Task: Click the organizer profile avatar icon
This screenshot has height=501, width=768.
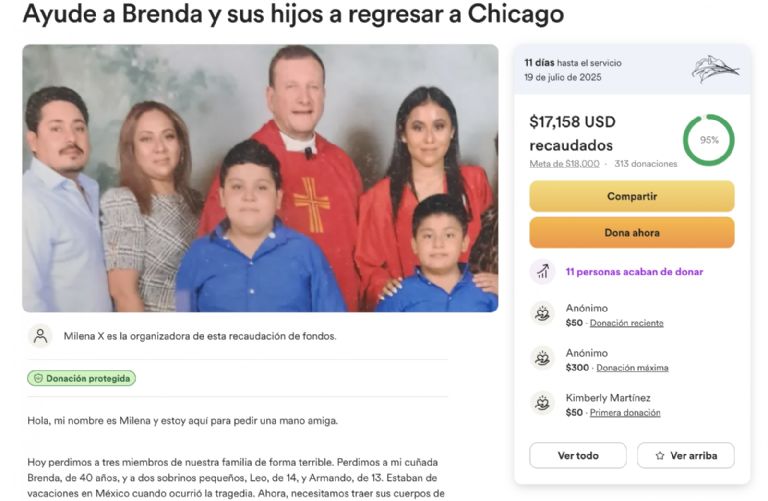Action: click(x=41, y=336)
